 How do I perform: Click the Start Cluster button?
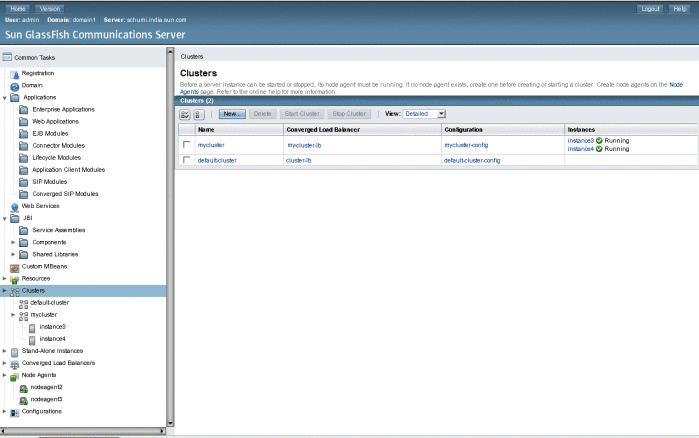[x=302, y=114]
